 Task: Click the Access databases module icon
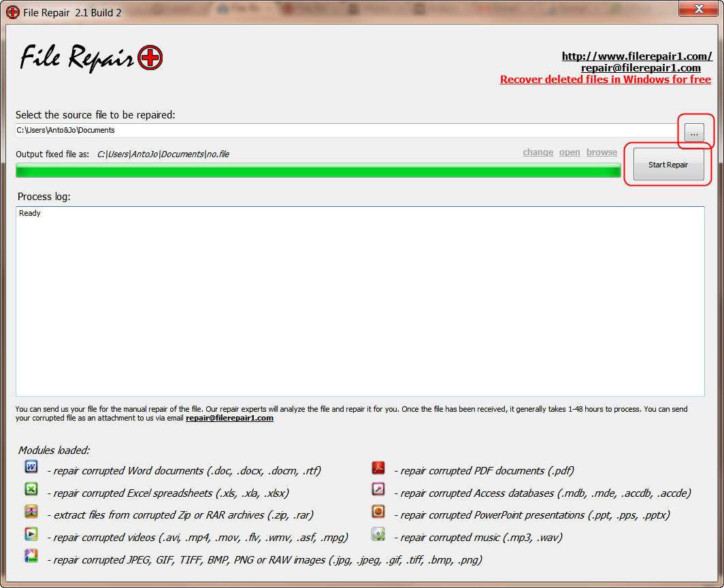[378, 489]
